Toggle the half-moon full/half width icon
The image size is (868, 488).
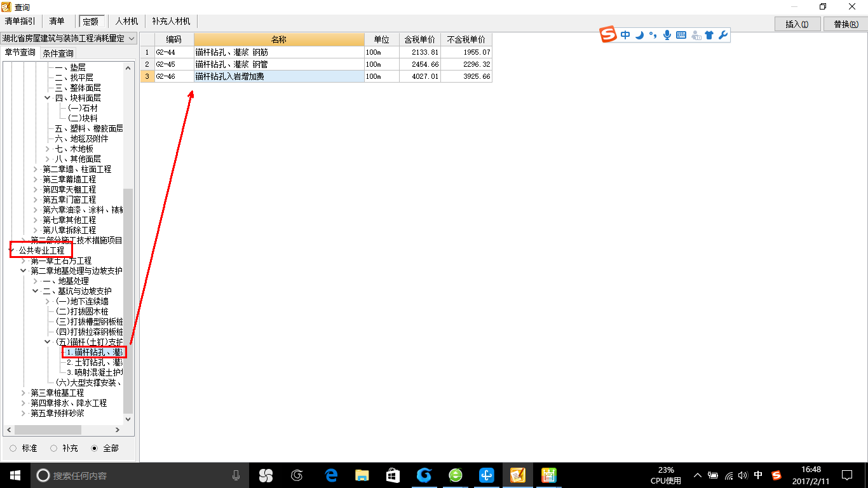tap(640, 35)
